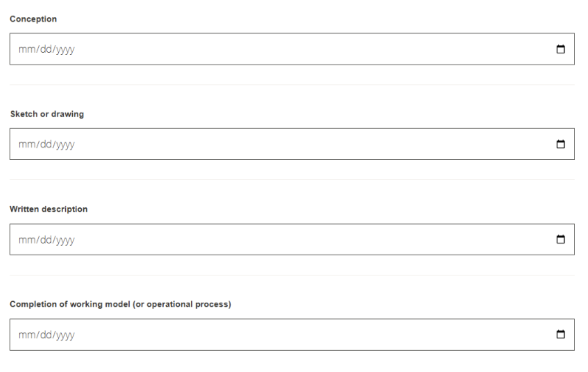This screenshot has height=372, width=588.
Task: Select year part of Sketch or drawing date
Action: point(65,144)
